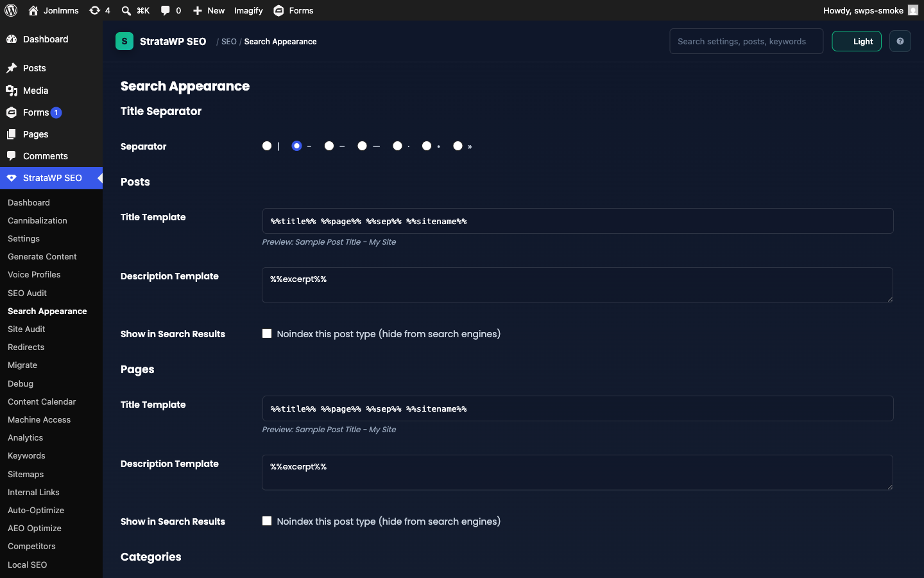
Task: Click the green S StrataWP logo
Action: 124,41
